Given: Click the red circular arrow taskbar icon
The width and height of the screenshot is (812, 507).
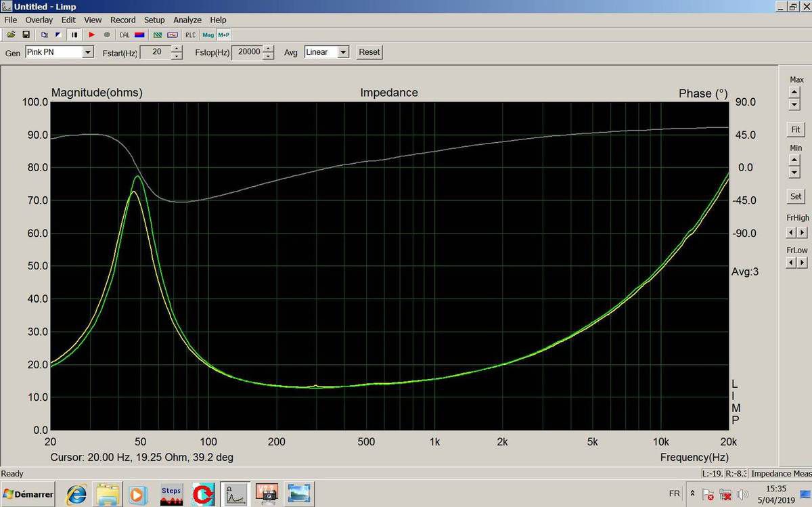Looking at the screenshot, I should click(203, 494).
